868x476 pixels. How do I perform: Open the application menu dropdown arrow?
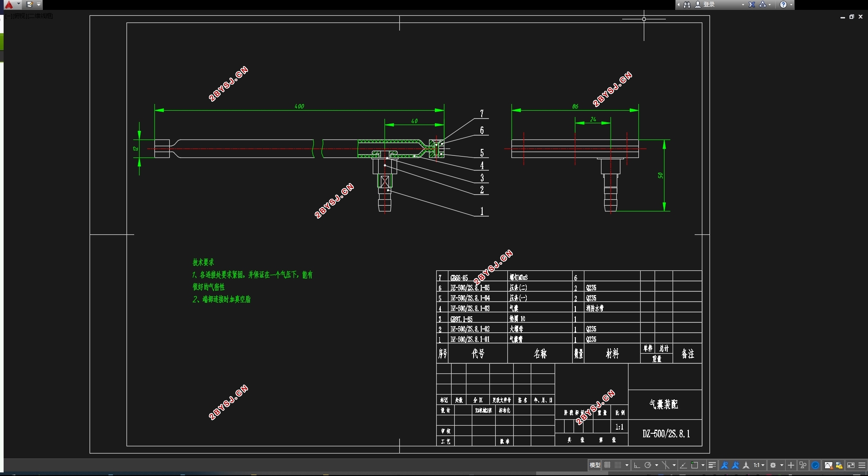point(18,4)
